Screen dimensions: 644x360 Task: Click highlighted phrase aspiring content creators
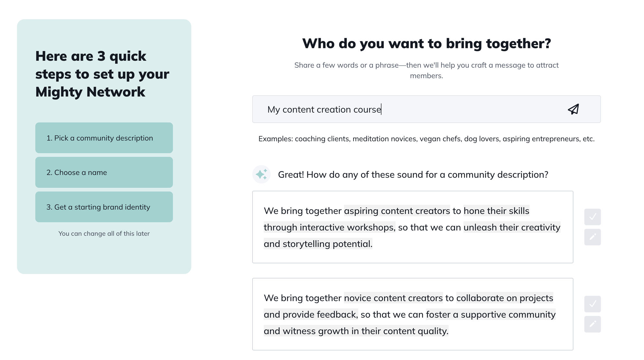click(x=397, y=211)
